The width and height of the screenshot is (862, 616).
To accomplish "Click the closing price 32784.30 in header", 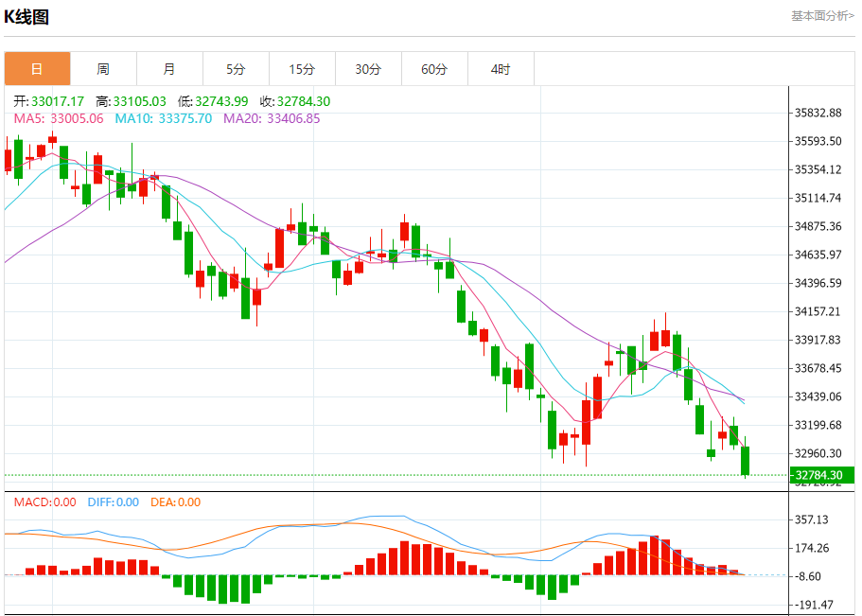I will 304,101.
